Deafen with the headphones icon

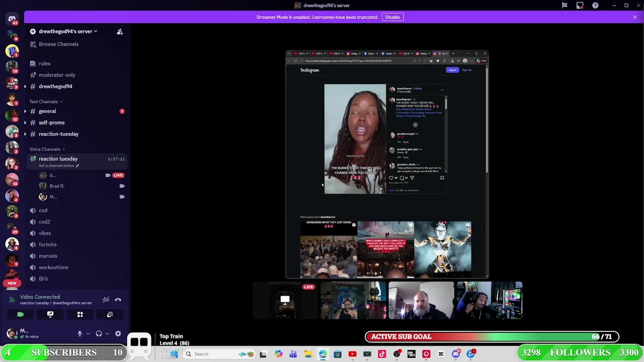[99, 333]
